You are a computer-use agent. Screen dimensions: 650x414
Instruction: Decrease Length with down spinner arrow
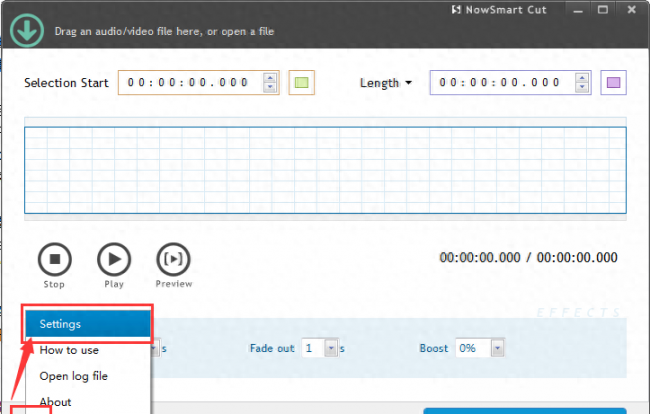[582, 87]
